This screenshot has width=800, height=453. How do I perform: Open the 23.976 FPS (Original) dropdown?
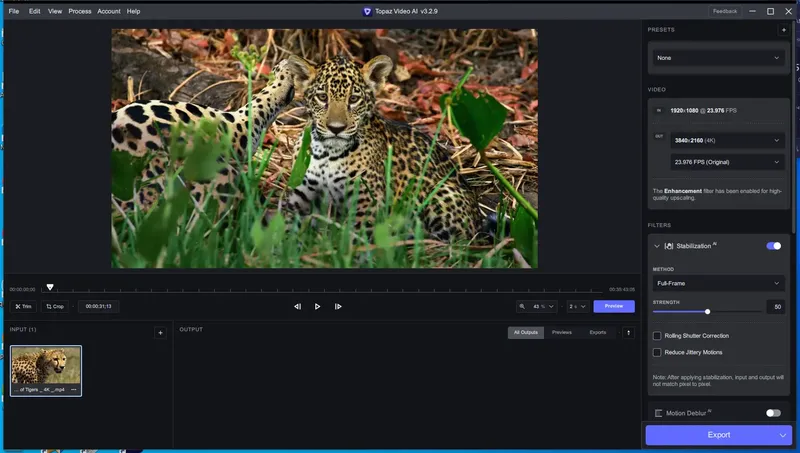click(x=727, y=162)
